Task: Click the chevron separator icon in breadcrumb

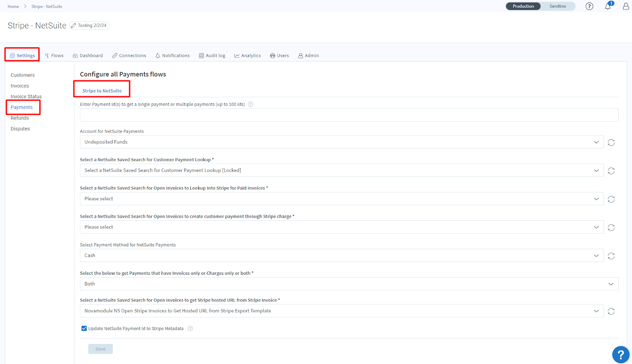Action: pyautogui.click(x=25, y=6)
